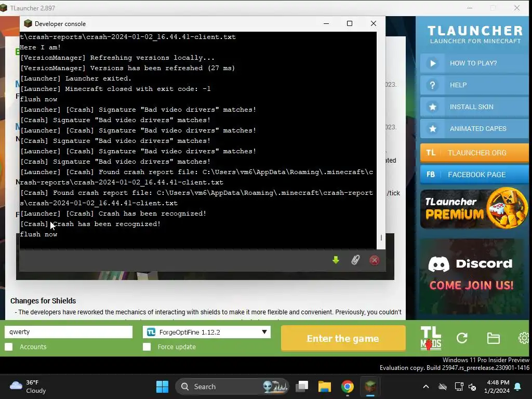Open ANIMATED CAPES sidebar button

pos(474,128)
